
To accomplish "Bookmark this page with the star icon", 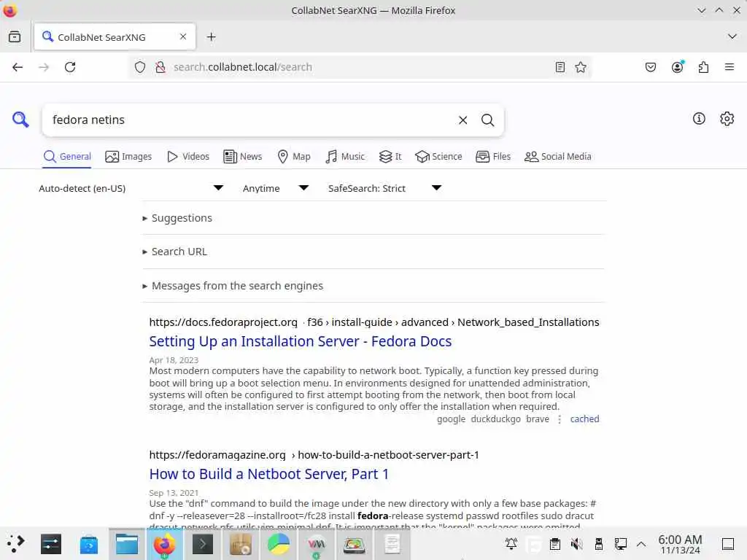I will click(x=581, y=67).
